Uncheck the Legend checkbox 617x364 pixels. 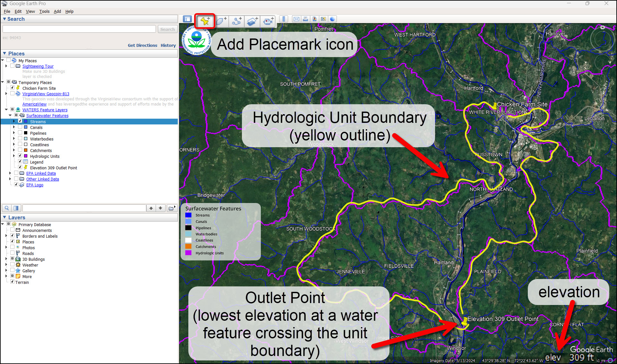click(20, 161)
